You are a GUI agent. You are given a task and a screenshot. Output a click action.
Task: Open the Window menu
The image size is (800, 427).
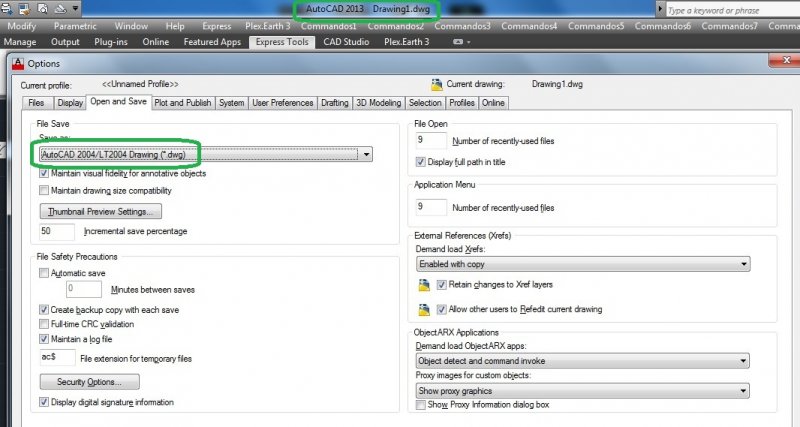click(x=131, y=26)
